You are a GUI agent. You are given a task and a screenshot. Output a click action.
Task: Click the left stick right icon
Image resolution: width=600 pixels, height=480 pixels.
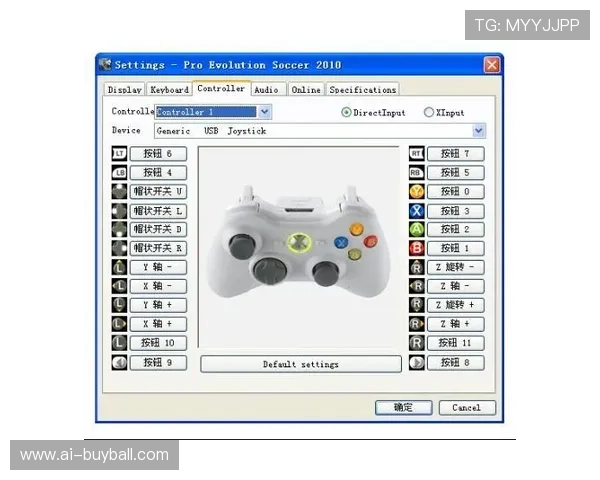point(119,324)
